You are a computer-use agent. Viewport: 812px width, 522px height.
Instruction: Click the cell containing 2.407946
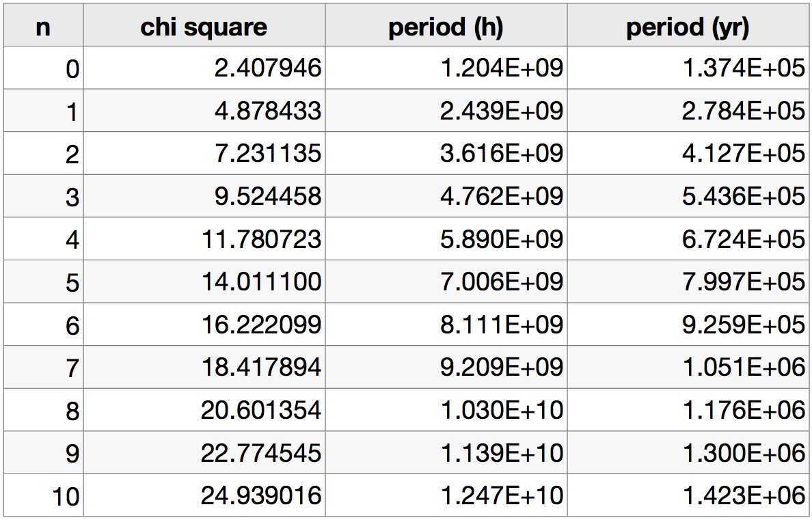pos(204,68)
